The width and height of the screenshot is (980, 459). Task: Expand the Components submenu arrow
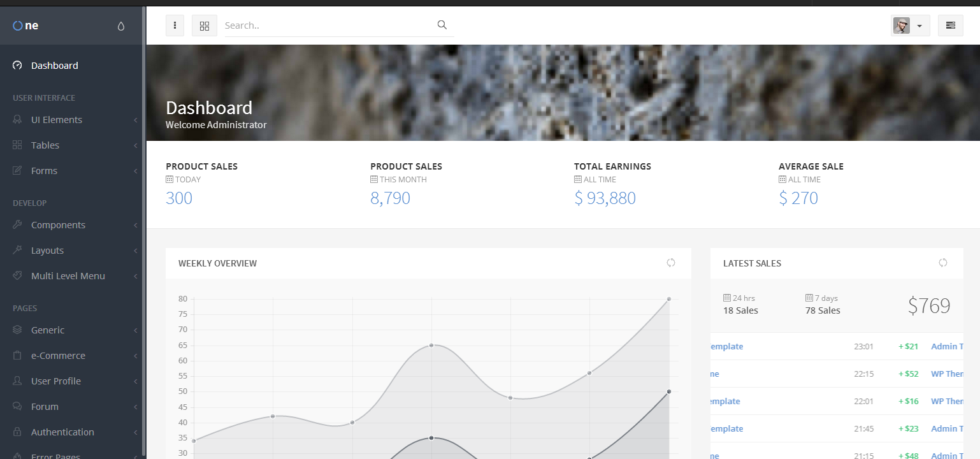[x=136, y=225]
